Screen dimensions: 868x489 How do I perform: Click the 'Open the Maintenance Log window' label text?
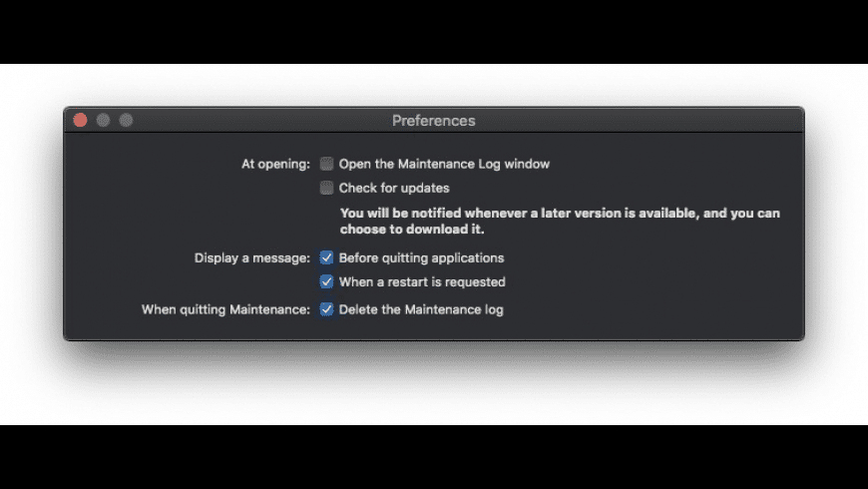tap(444, 164)
